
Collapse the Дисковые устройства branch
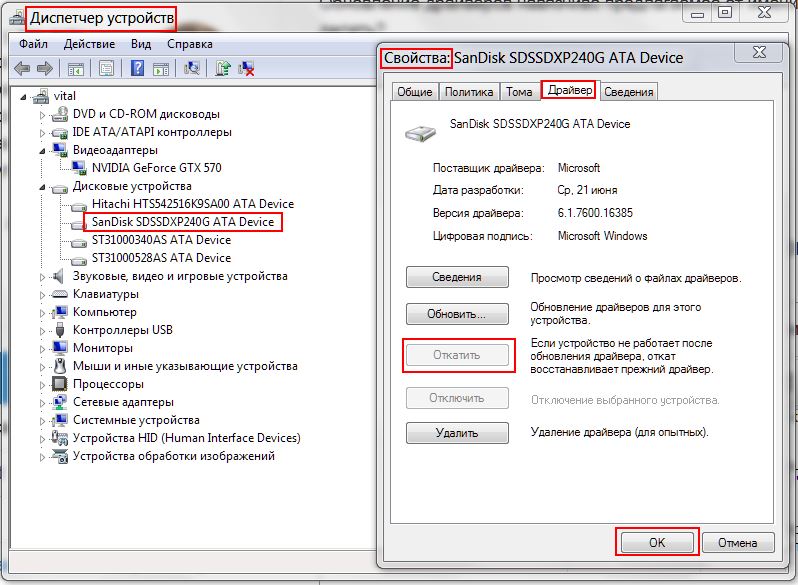tap(42, 187)
